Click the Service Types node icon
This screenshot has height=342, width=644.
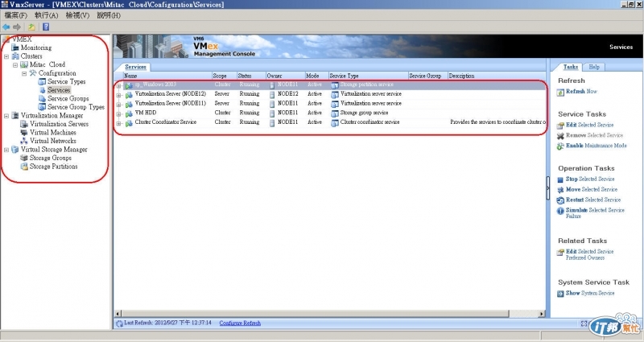(42, 82)
